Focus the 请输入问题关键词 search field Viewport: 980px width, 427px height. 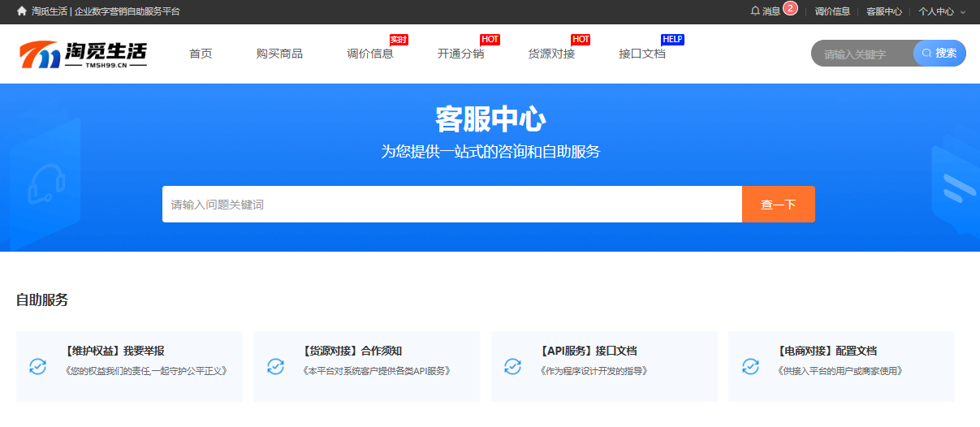(452, 205)
